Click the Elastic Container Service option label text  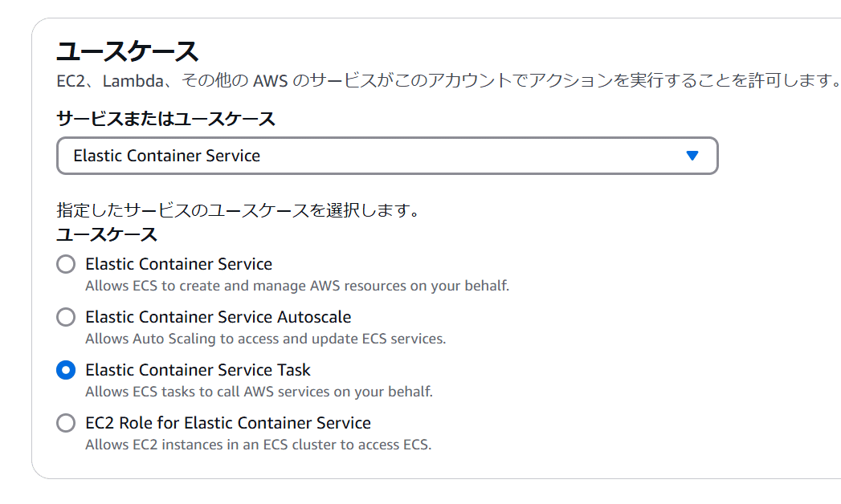[179, 263]
